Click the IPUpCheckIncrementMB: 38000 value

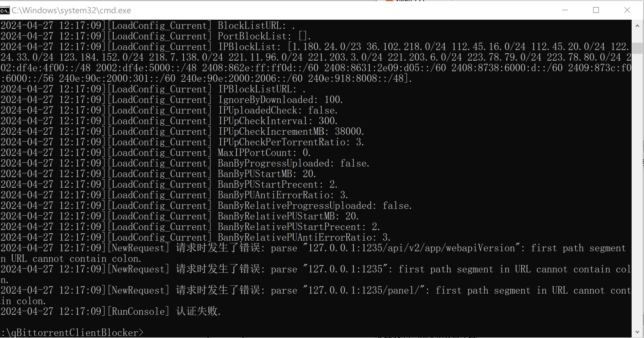point(349,131)
